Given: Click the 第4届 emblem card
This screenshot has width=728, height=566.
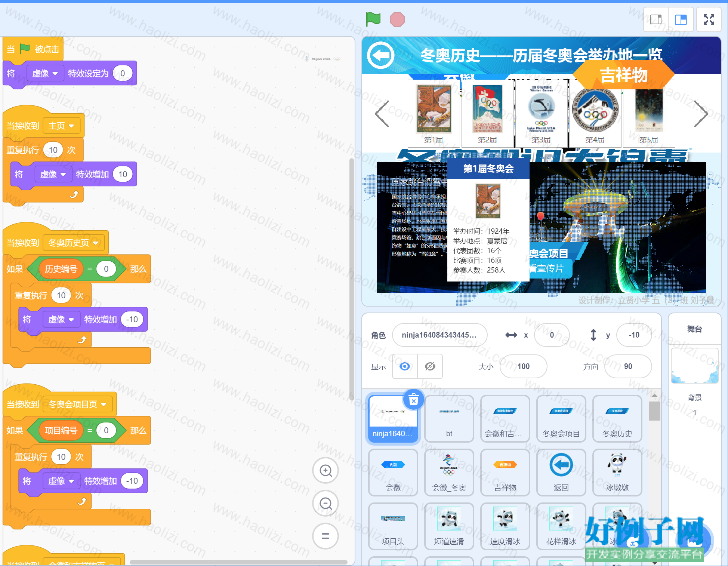Looking at the screenshot, I should tap(595, 114).
